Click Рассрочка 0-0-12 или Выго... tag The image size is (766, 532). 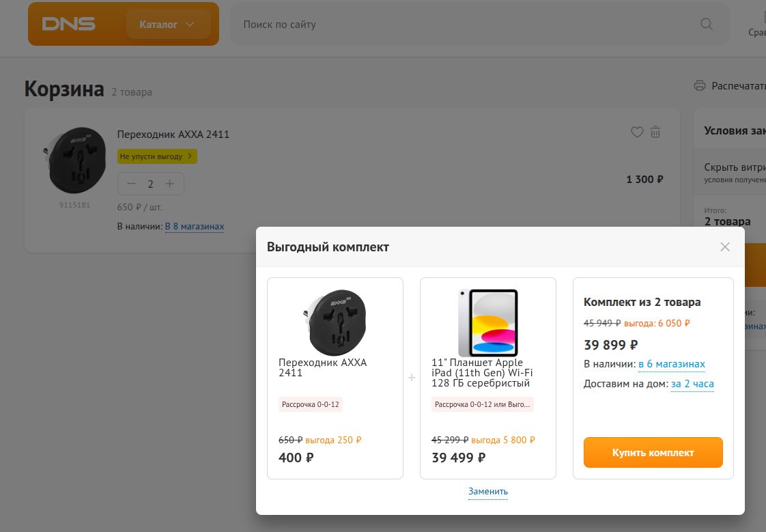click(482, 404)
